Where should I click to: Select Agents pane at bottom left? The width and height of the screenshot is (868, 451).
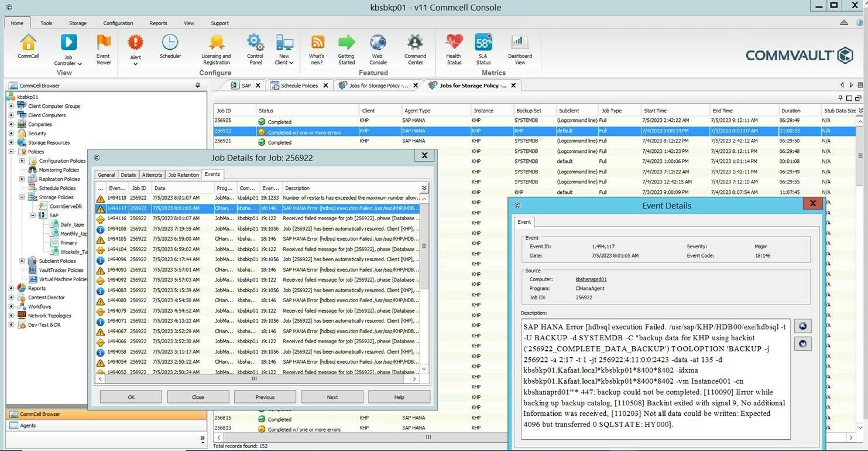pos(106,426)
